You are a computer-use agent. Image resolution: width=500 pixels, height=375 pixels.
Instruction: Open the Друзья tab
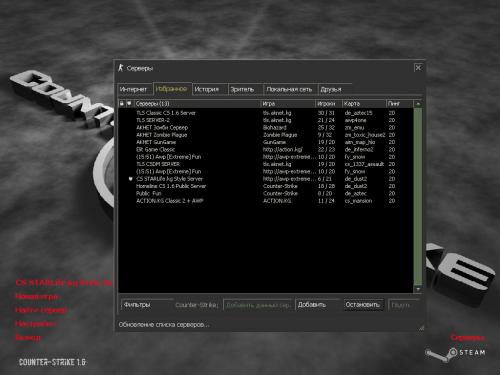point(334,89)
